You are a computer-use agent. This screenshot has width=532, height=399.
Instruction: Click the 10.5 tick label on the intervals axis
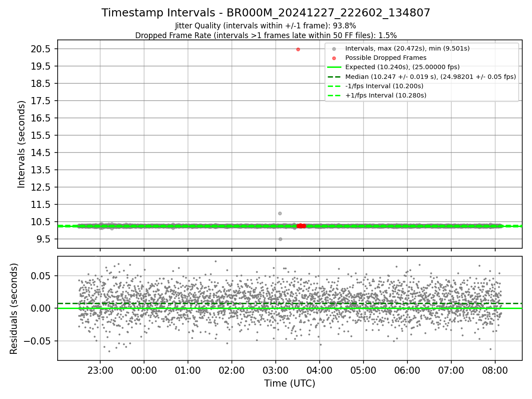pos(41,222)
